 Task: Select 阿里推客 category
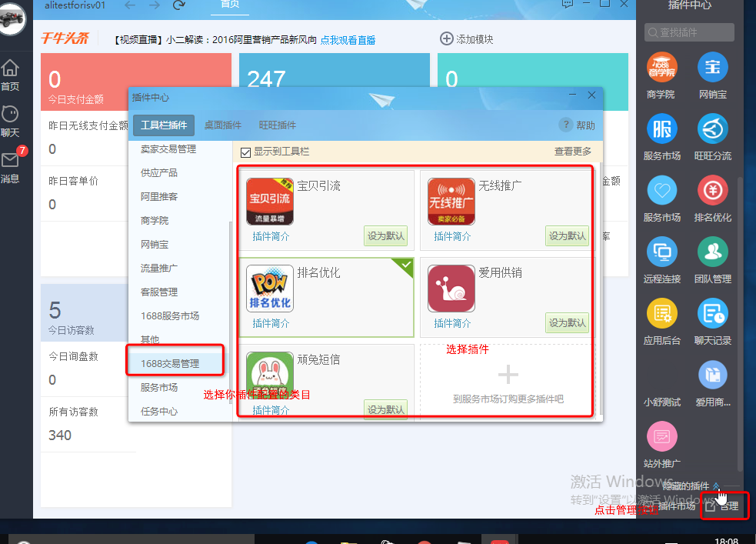[x=159, y=197]
